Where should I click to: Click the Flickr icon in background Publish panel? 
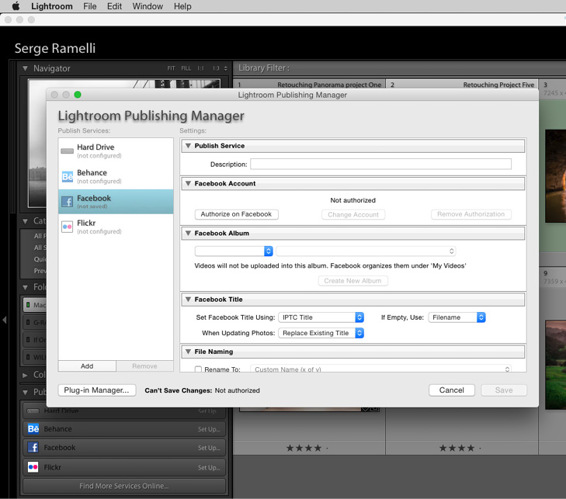[x=33, y=467]
